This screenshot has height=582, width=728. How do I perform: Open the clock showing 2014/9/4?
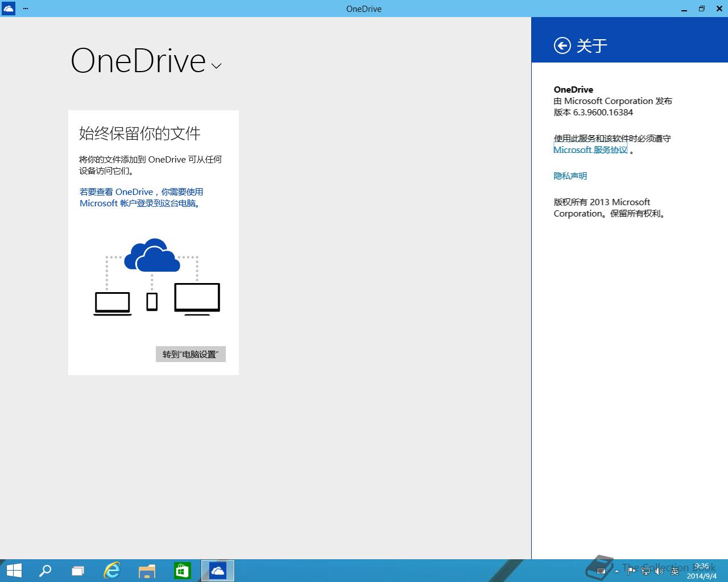(701, 571)
